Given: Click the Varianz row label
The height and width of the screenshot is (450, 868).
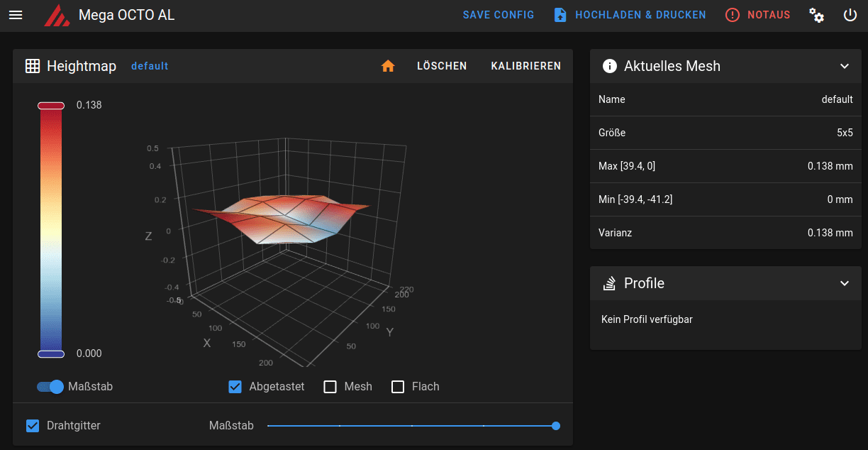Looking at the screenshot, I should [615, 233].
